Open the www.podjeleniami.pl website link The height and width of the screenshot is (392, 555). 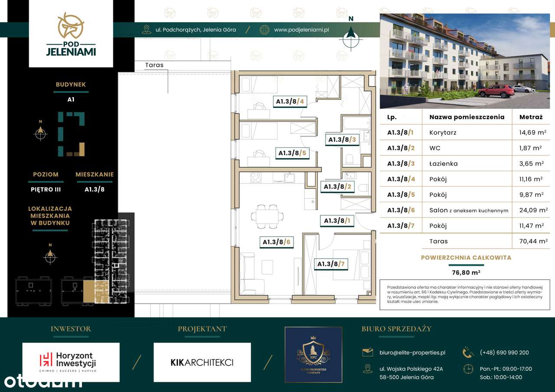301,30
